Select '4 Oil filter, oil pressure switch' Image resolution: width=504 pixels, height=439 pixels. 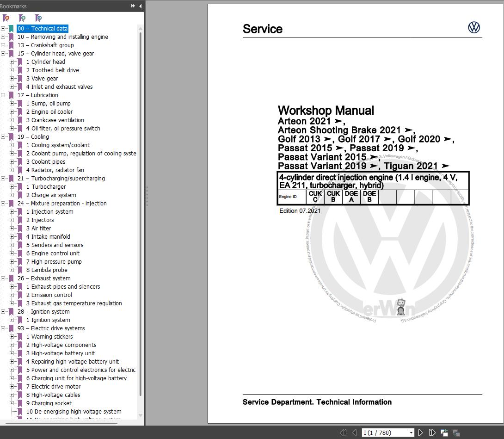coord(63,129)
